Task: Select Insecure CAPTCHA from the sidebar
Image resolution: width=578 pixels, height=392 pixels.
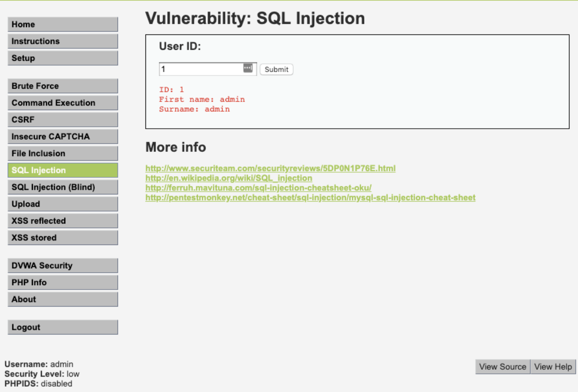Action: tap(62, 136)
